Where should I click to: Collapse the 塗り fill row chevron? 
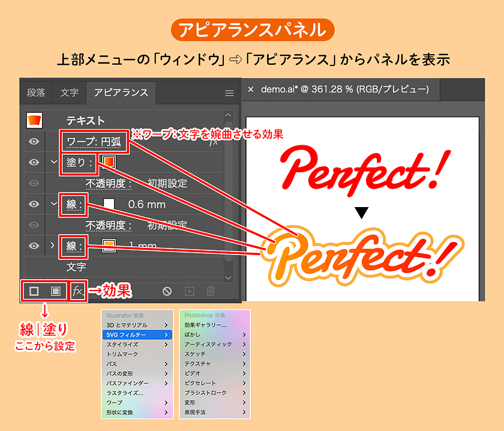tap(55, 163)
